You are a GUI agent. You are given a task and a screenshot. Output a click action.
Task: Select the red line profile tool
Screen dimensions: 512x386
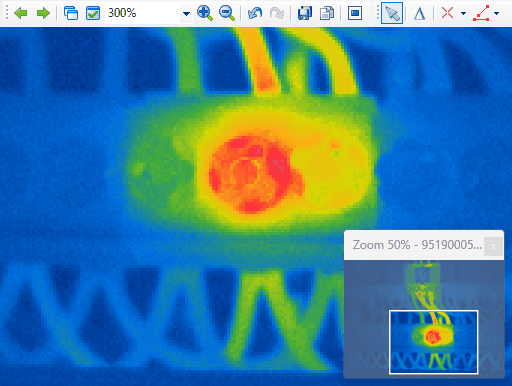(x=481, y=13)
